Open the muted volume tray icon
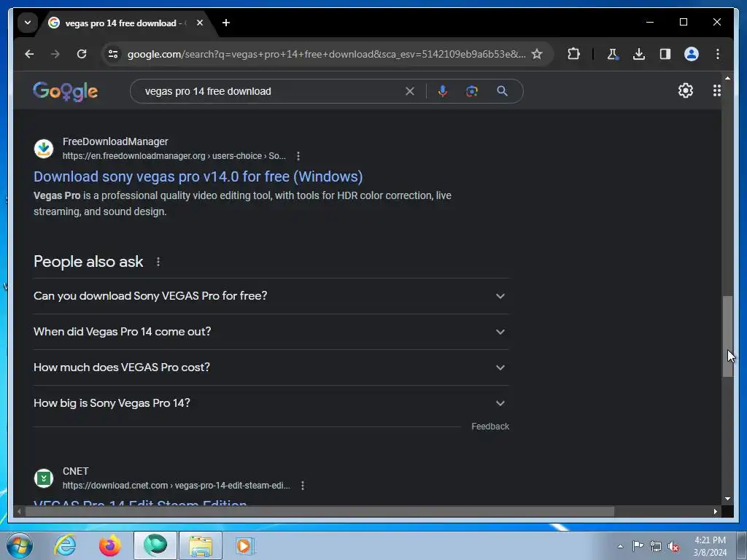This screenshot has width=747, height=560. (673, 546)
